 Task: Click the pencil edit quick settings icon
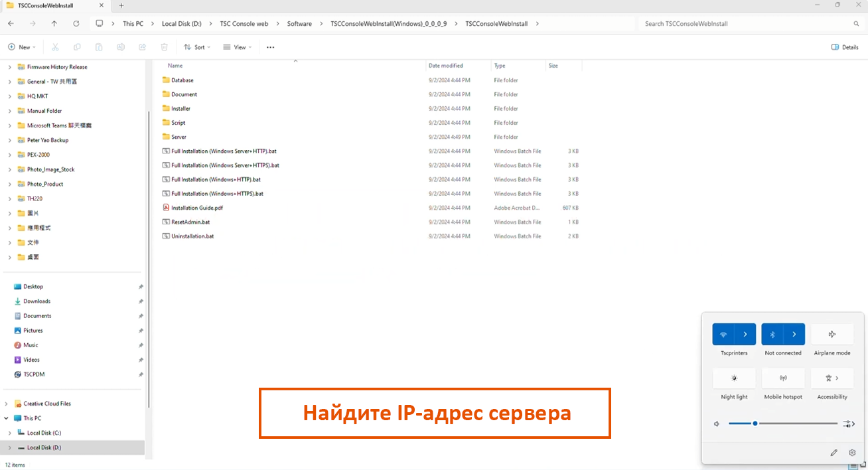click(833, 453)
